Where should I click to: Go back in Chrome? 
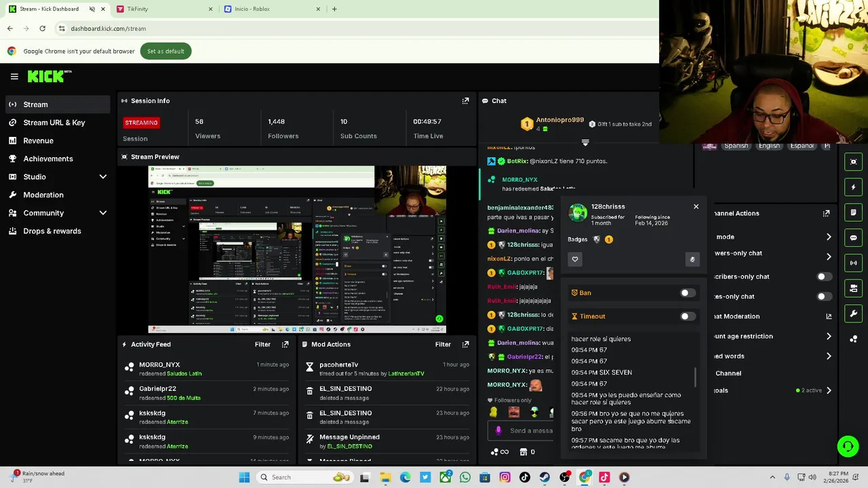(9, 28)
